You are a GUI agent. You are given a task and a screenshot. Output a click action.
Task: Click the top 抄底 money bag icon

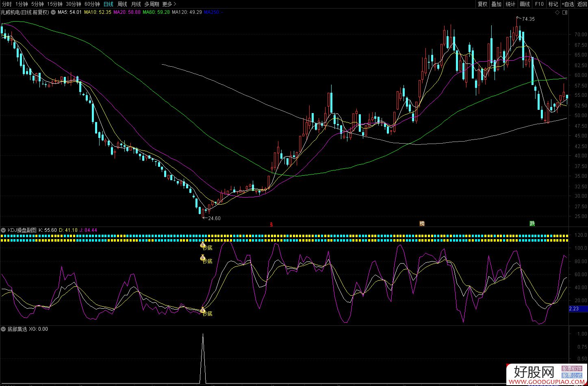coord(203,245)
